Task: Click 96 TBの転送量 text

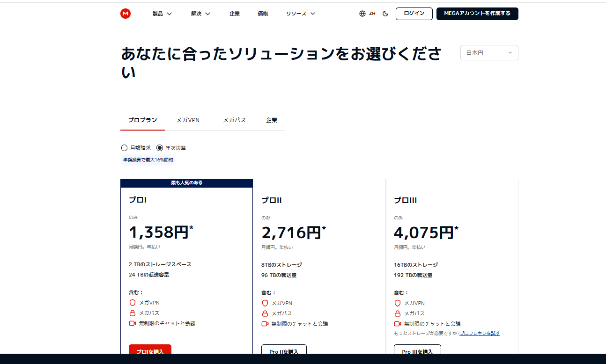Action: click(x=279, y=275)
